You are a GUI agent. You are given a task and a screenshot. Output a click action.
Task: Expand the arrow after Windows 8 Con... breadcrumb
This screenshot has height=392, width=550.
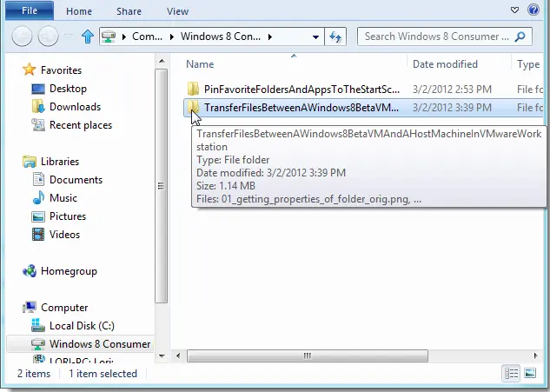(269, 37)
